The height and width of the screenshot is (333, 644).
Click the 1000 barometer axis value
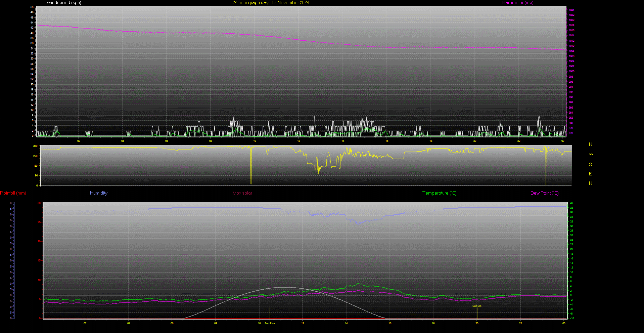point(571,72)
